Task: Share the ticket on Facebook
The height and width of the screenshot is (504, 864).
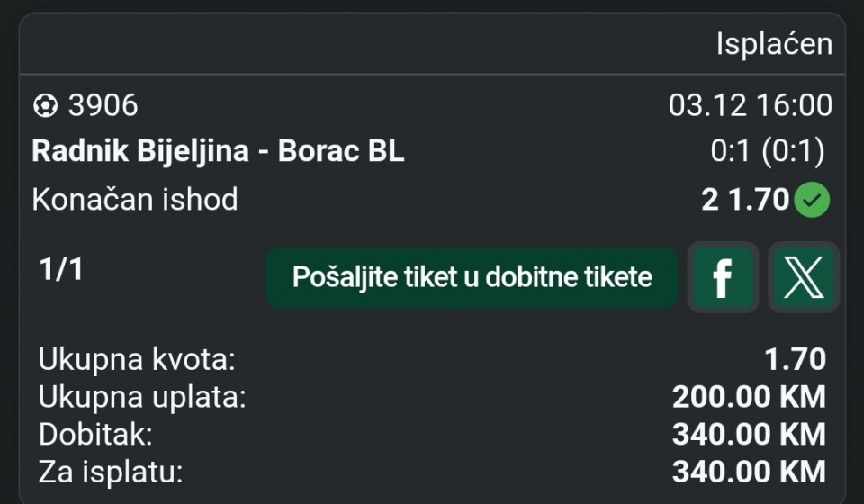Action: pyautogui.click(x=722, y=277)
